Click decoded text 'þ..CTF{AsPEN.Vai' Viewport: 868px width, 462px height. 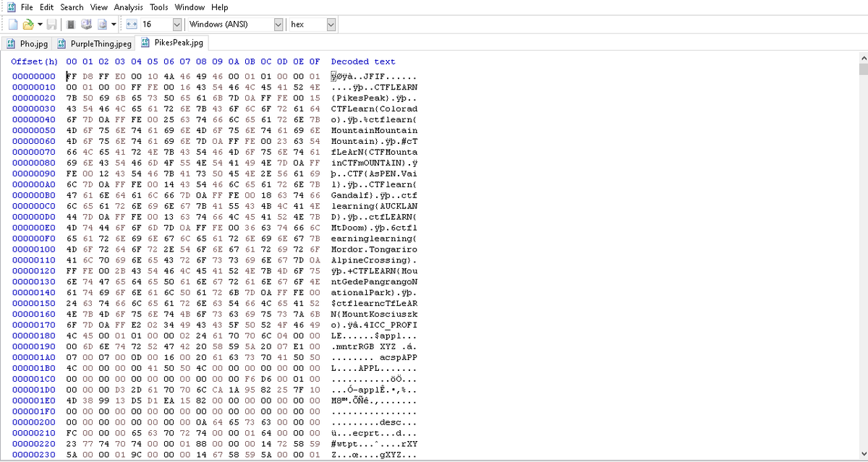374,174
